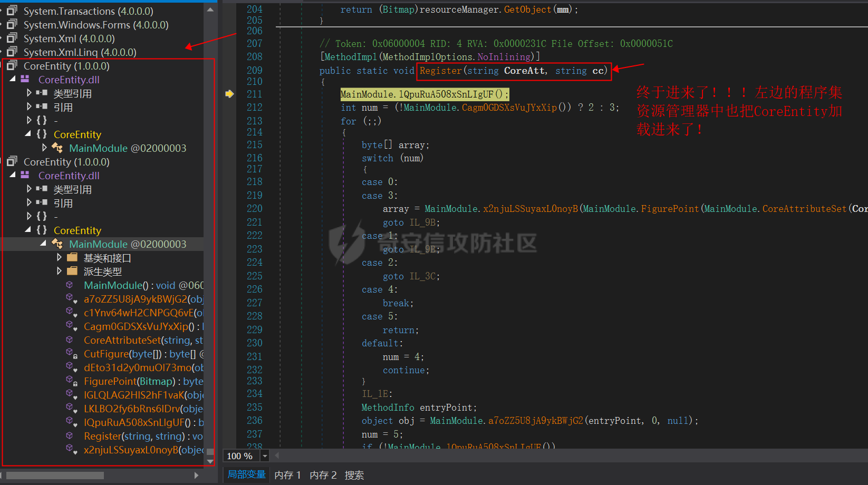This screenshot has height=485, width=868.
Task: Select the IQpuRuA508xSnLIgUF() method
Action: (x=143, y=422)
